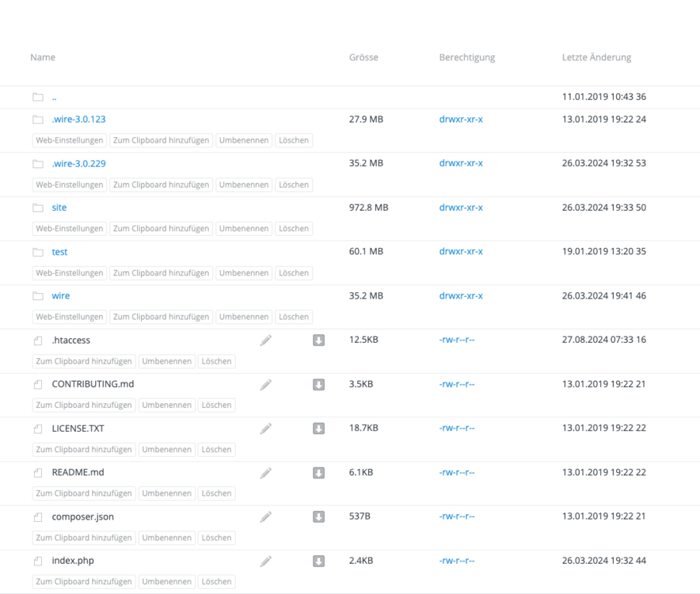Click Umbenennen under the site folder

(244, 228)
